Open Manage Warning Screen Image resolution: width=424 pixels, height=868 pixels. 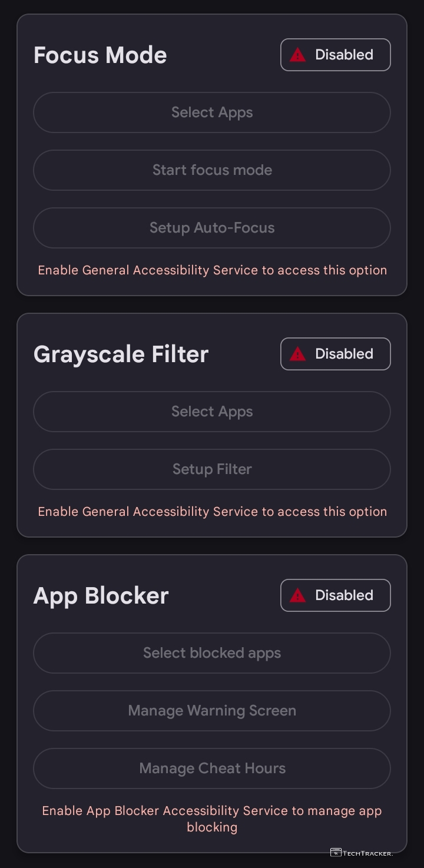[212, 711]
